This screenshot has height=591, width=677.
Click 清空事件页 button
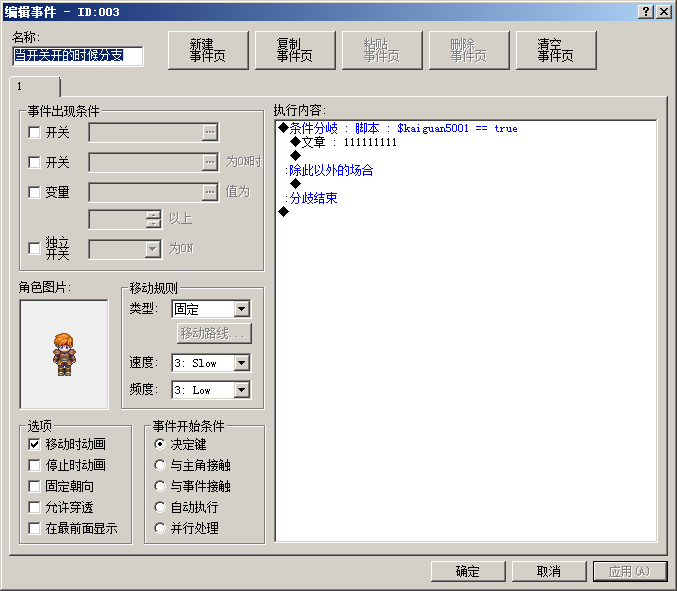tap(556, 50)
